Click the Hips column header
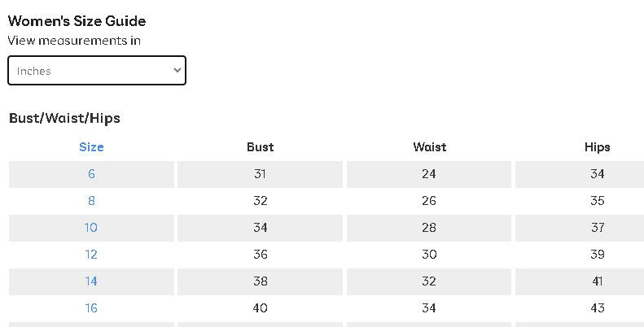This screenshot has height=327, width=644. (x=597, y=147)
